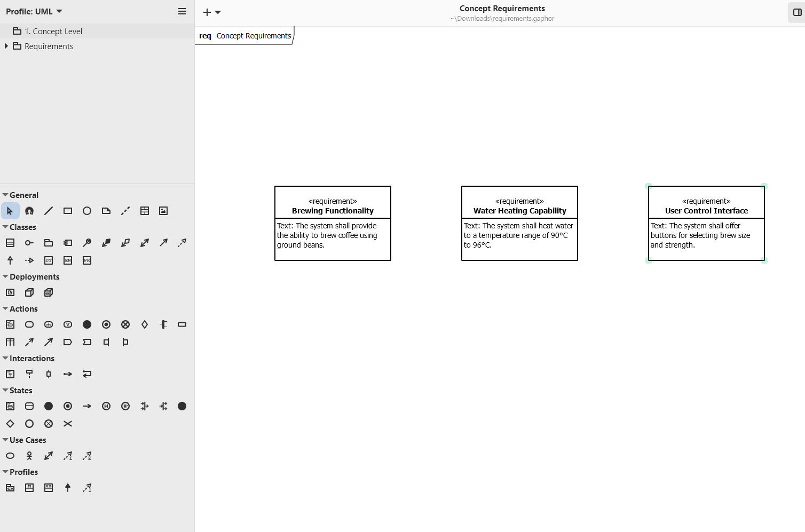Select the Magnet tool

click(x=29, y=211)
